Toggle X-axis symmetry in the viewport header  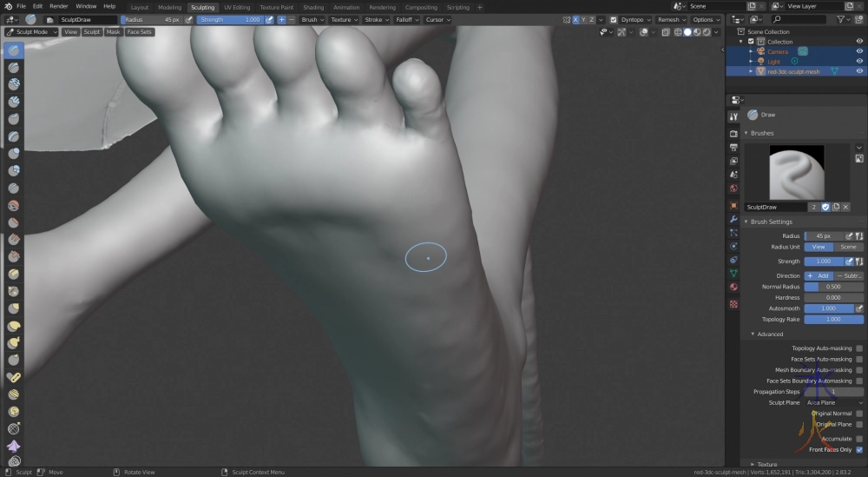coord(575,19)
